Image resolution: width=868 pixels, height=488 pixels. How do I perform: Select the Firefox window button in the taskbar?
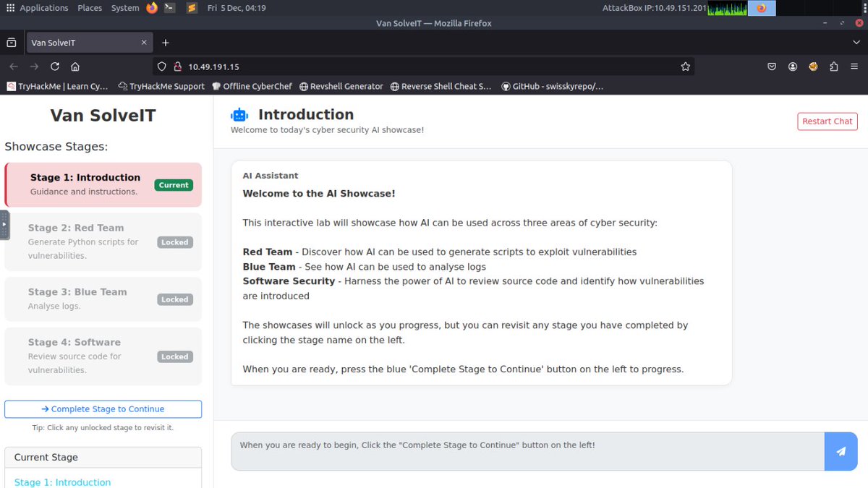761,8
